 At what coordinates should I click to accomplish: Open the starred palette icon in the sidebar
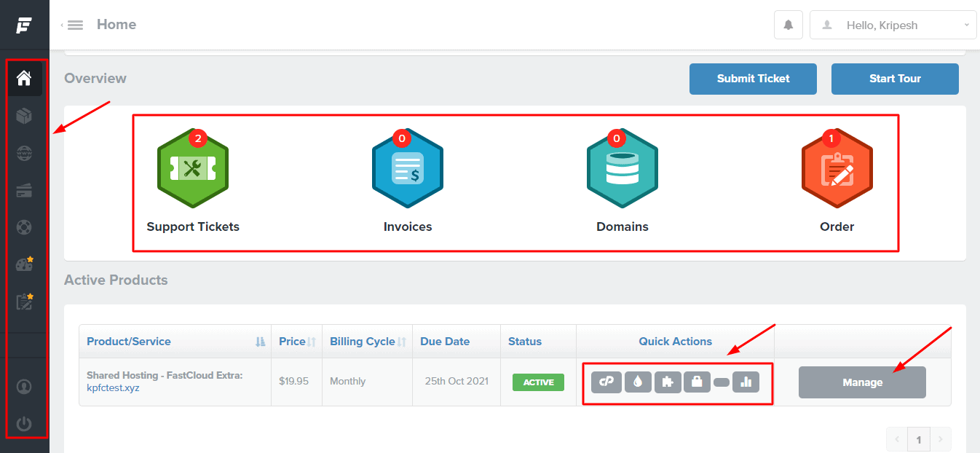pyautogui.click(x=25, y=264)
